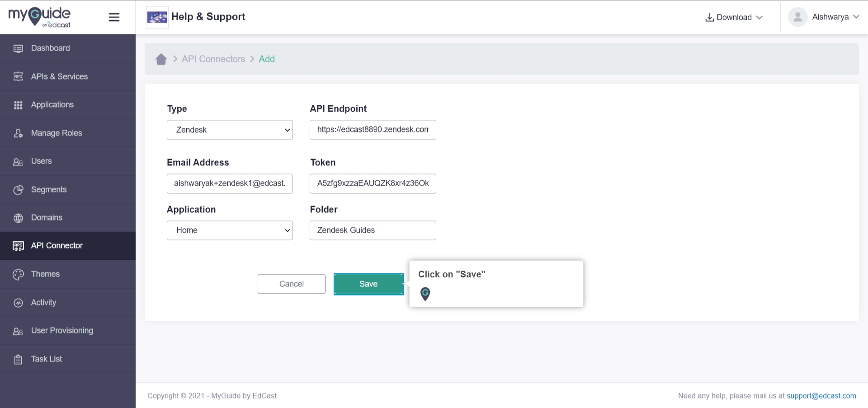Click the Download tray icon

(x=710, y=17)
